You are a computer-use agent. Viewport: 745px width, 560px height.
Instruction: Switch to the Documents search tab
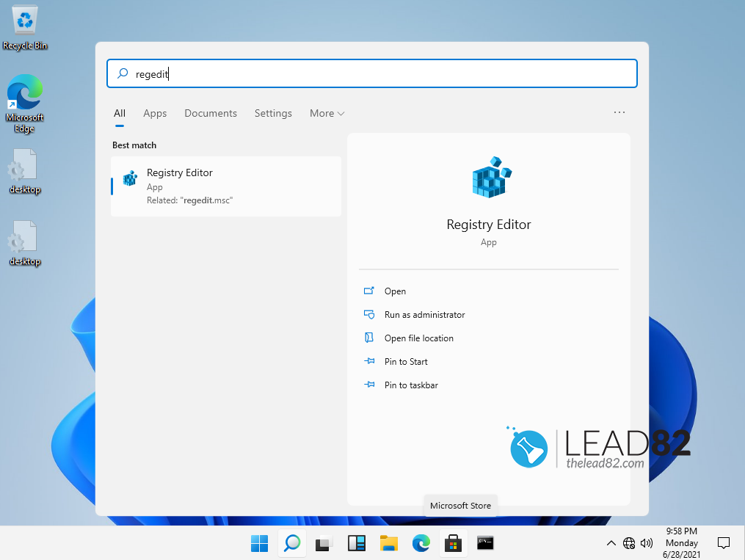(x=211, y=114)
